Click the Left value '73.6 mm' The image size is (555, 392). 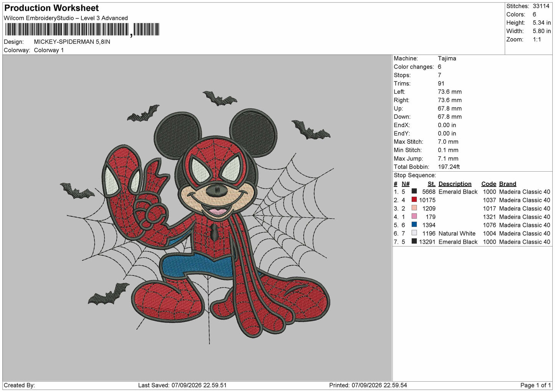450,92
